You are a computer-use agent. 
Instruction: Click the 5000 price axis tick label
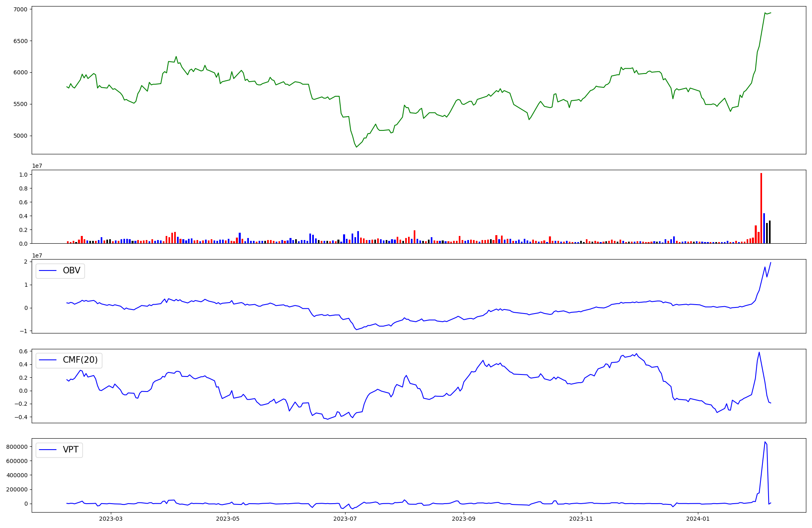pos(20,136)
